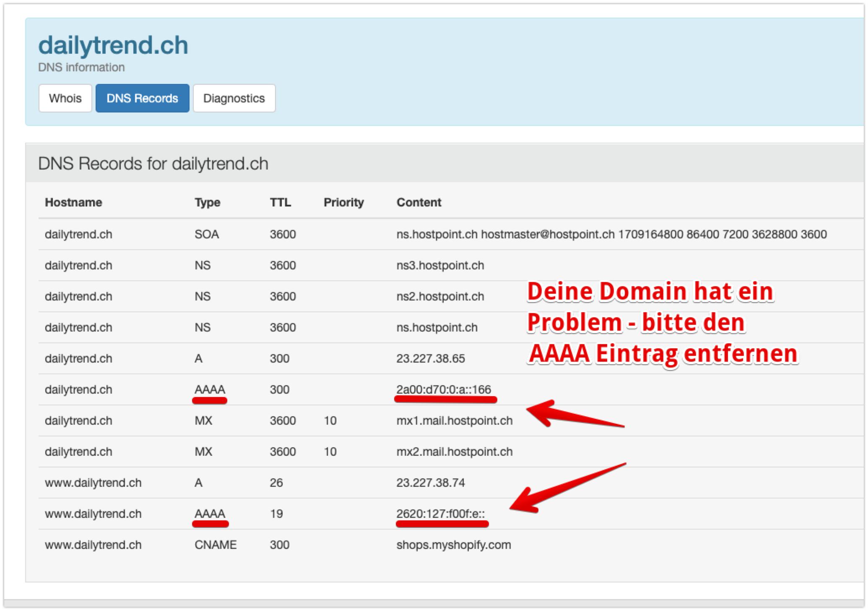The image size is (868, 611).
Task: Click the Content column header
Action: point(418,202)
